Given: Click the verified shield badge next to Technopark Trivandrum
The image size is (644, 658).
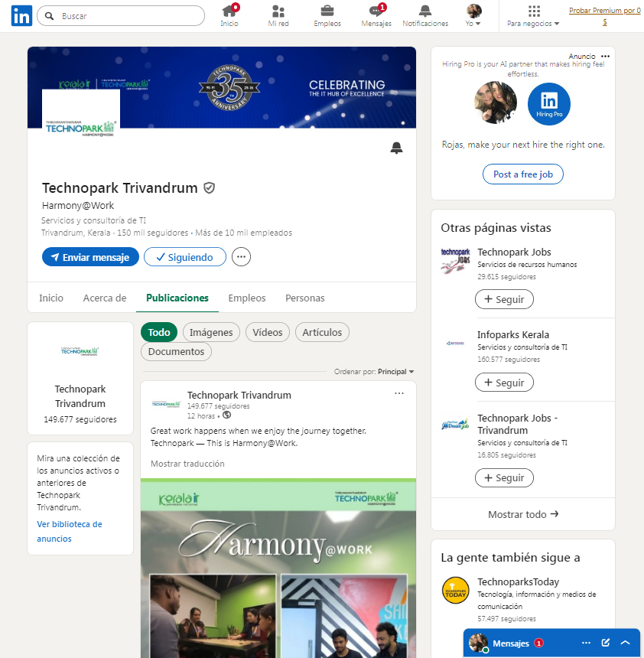Looking at the screenshot, I should pyautogui.click(x=210, y=188).
